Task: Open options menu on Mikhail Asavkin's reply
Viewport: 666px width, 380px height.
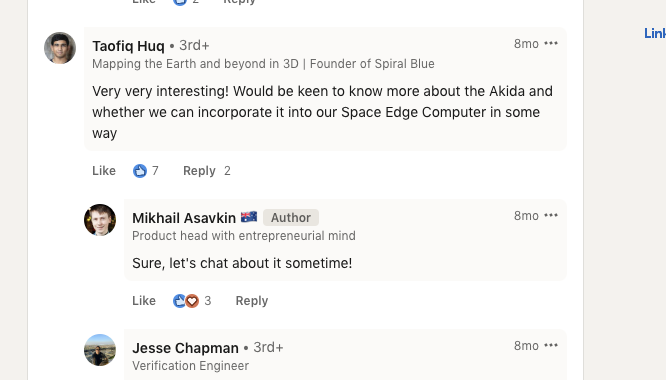Action: [x=551, y=216]
